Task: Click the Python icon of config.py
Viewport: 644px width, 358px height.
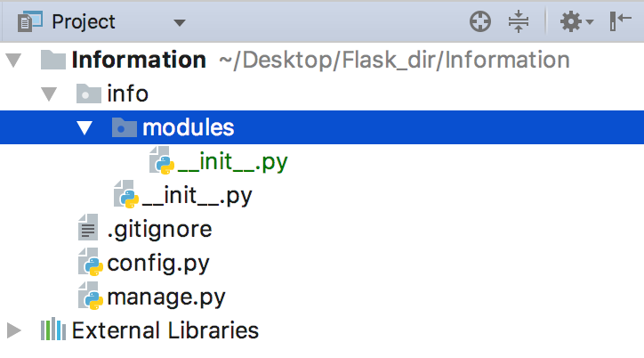Action: click(x=91, y=262)
